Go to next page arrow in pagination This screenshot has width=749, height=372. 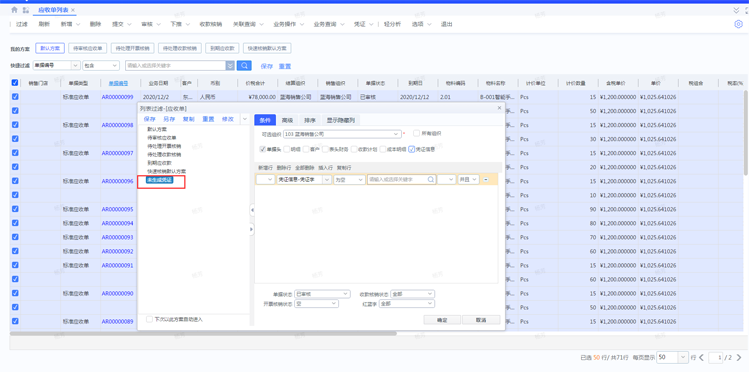739,357
